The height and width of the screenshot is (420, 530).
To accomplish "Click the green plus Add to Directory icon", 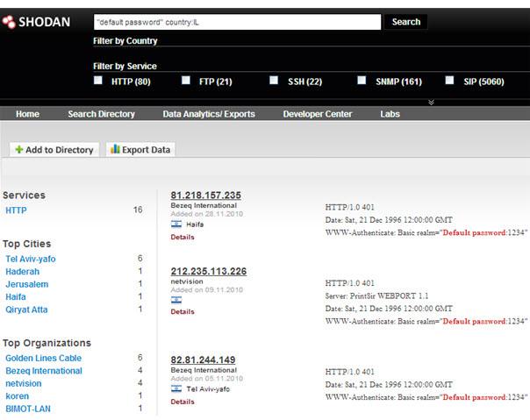I will 19,149.
